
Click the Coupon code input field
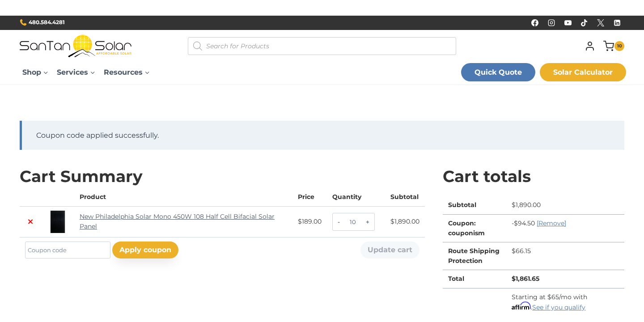(68, 250)
